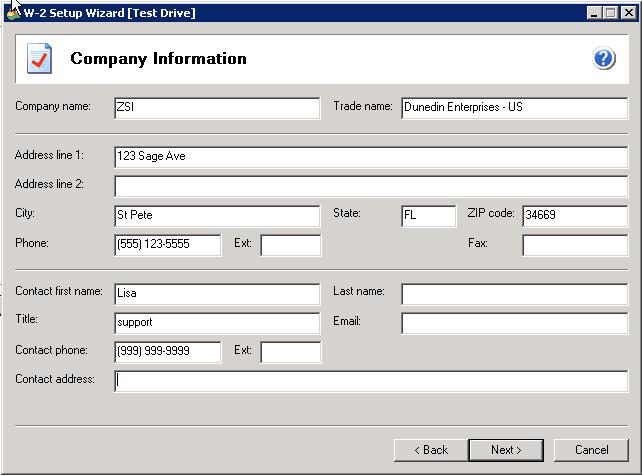642x476 pixels.
Task: Click the app icon in the title bar
Action: (x=12, y=13)
